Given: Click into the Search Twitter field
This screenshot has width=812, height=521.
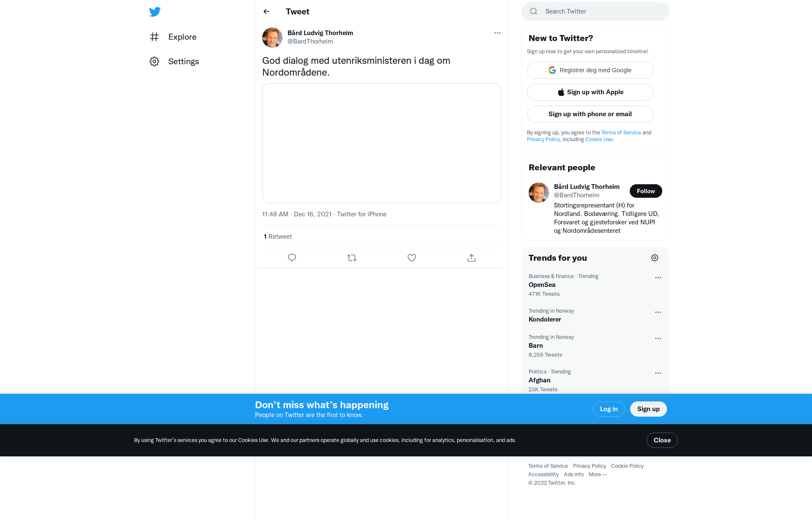Looking at the screenshot, I should coord(595,11).
